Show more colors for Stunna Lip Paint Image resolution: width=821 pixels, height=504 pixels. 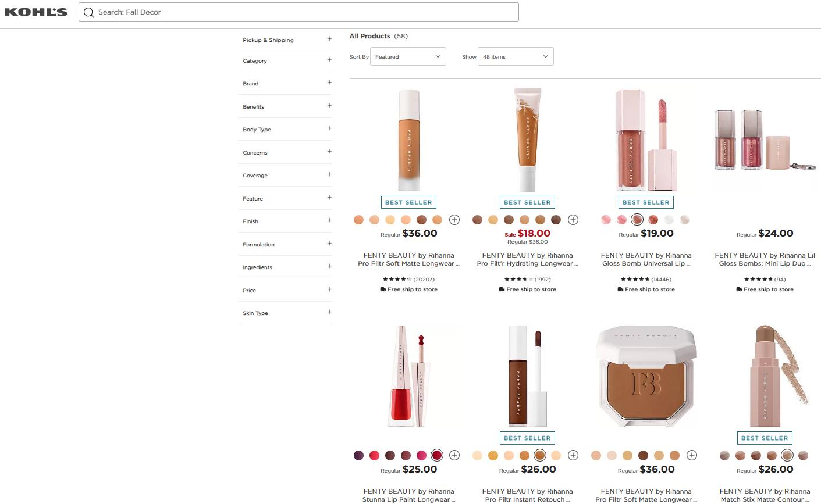click(x=454, y=455)
